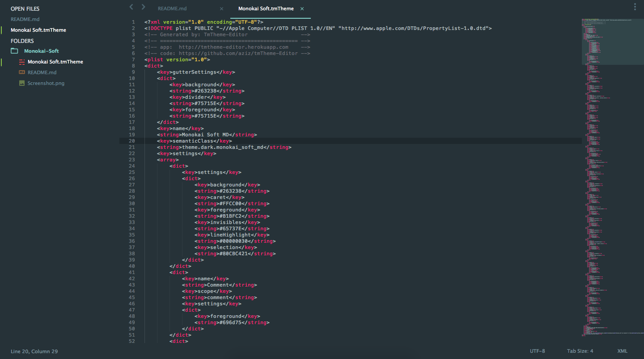This screenshot has height=359, width=644.
Task: Click the image icon beside Screenshot.png
Action: pos(22,83)
